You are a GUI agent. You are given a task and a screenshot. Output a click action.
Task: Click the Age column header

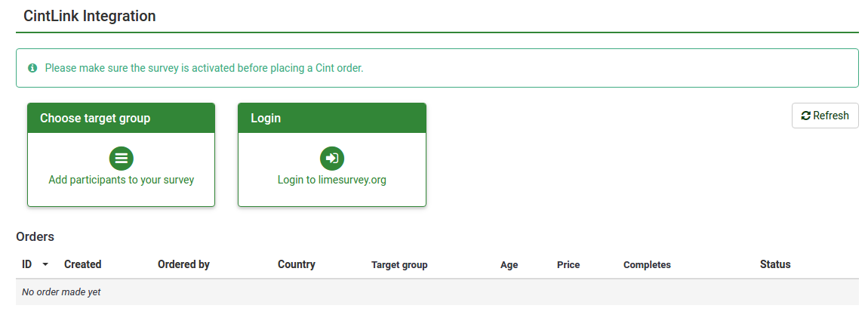pos(509,265)
